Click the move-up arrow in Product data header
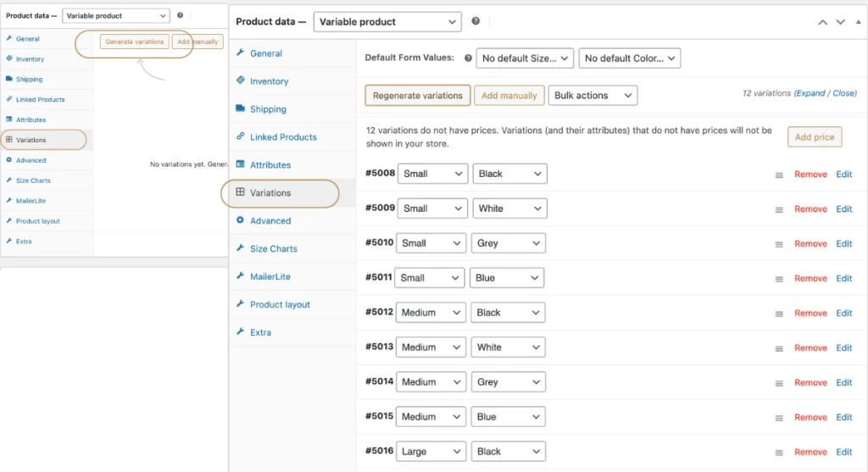Screen dimensions: 868x472 (x=822, y=22)
